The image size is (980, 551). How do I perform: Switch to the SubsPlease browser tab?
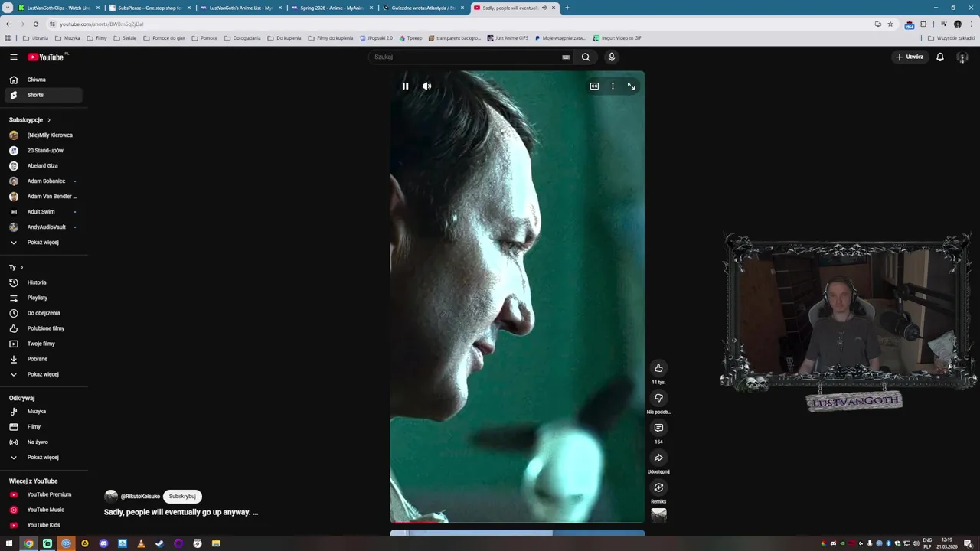(149, 8)
